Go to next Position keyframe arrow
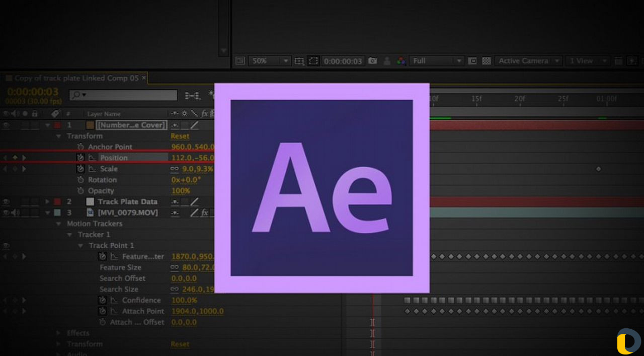Image resolution: width=644 pixels, height=356 pixels. (24, 158)
